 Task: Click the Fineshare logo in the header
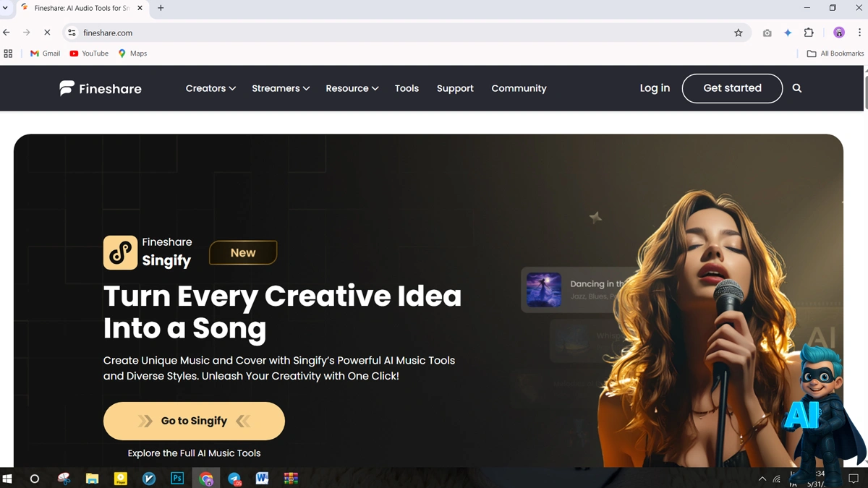click(101, 88)
